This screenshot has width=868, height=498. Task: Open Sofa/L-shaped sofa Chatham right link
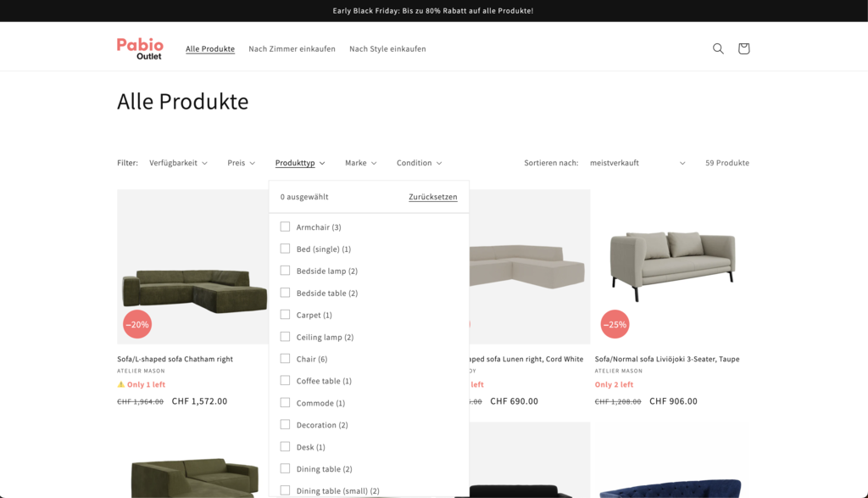175,359
